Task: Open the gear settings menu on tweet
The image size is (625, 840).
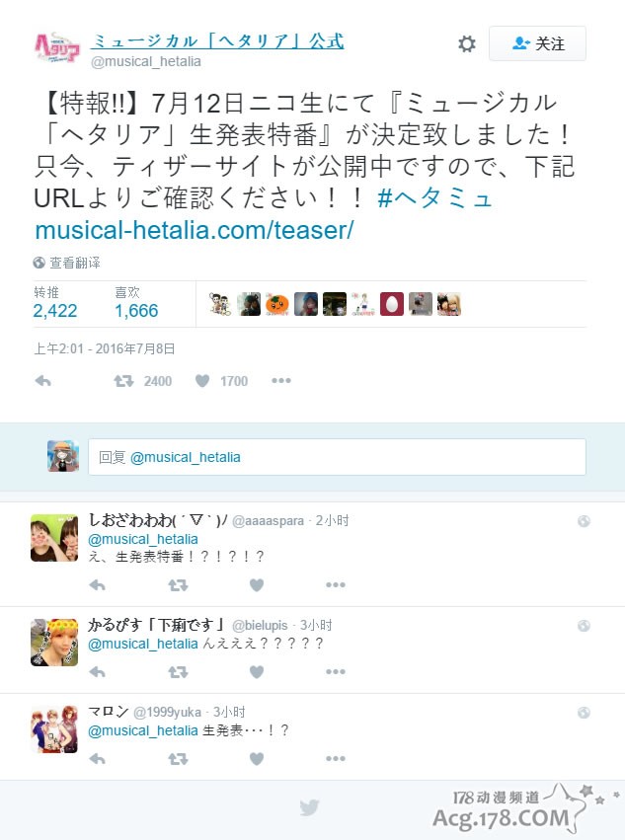Action: coord(467,44)
